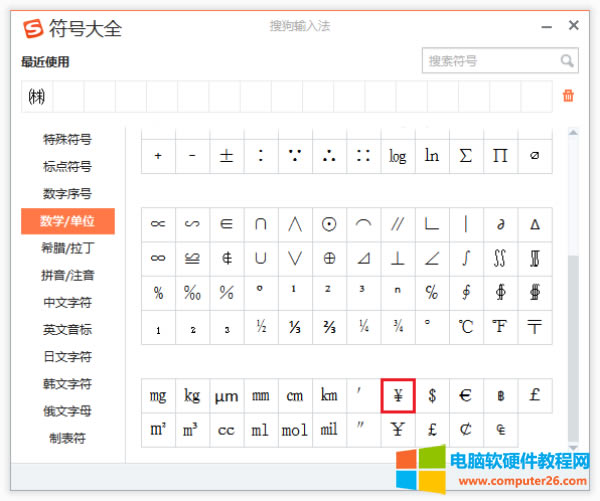The image size is (600, 501).
Task: Click the vertical scrollbar of the symbol grid
Action: (x=572, y=350)
